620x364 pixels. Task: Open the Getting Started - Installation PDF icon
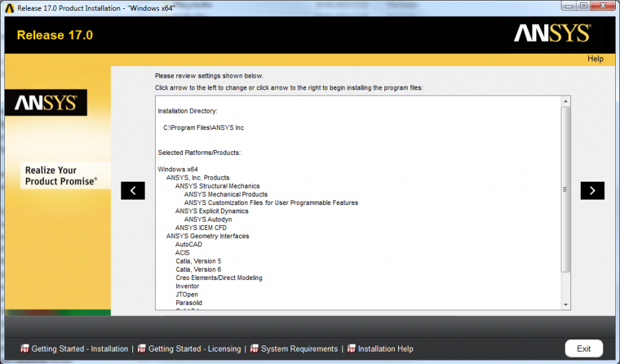click(25, 348)
